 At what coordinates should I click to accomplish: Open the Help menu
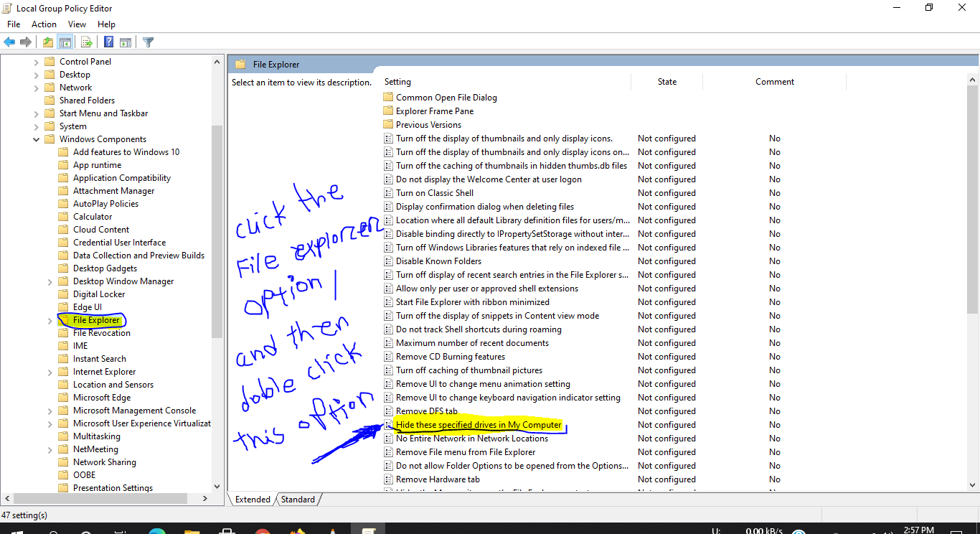[x=106, y=24]
